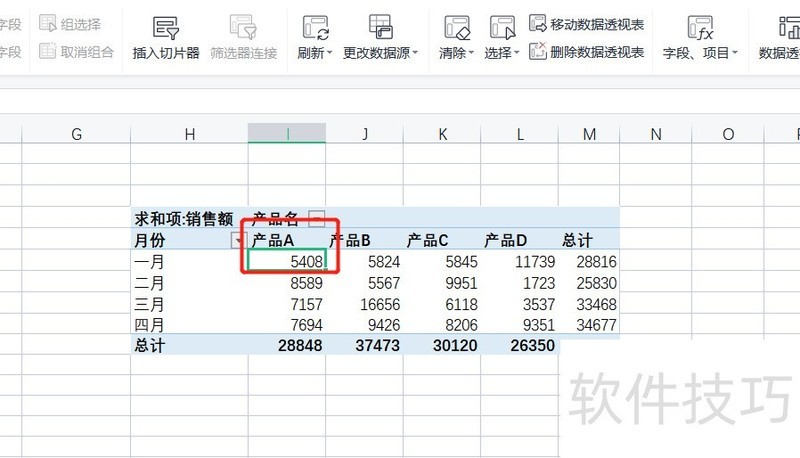
Task: Click cell with value 5567
Action: point(364,283)
